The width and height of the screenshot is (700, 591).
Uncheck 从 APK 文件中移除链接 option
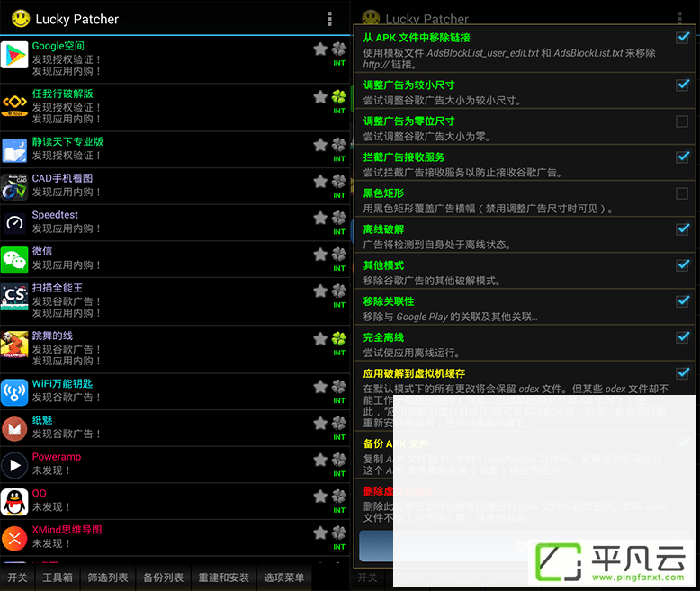click(x=682, y=38)
